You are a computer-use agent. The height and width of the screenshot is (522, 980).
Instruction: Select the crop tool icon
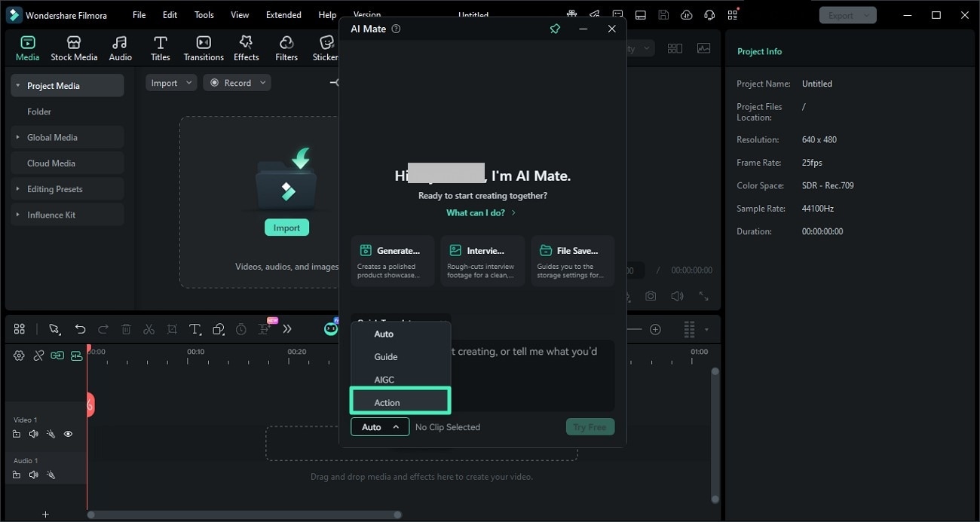click(172, 329)
